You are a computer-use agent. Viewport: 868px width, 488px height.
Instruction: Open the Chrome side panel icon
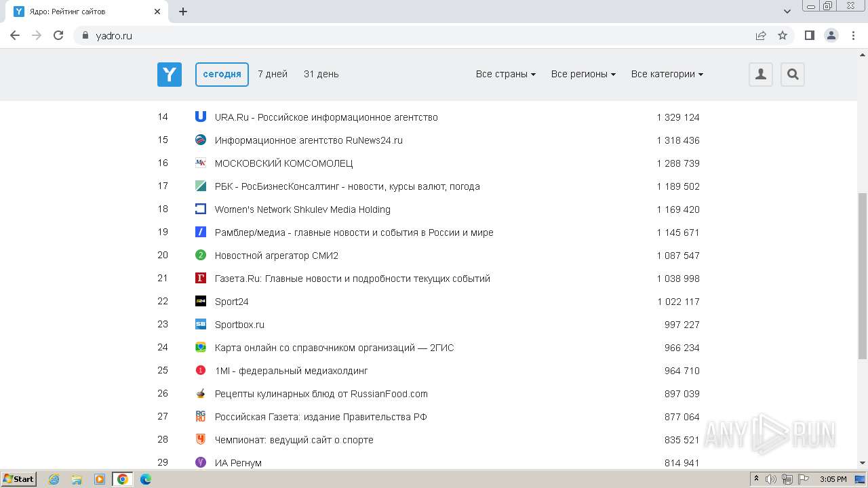tap(809, 35)
